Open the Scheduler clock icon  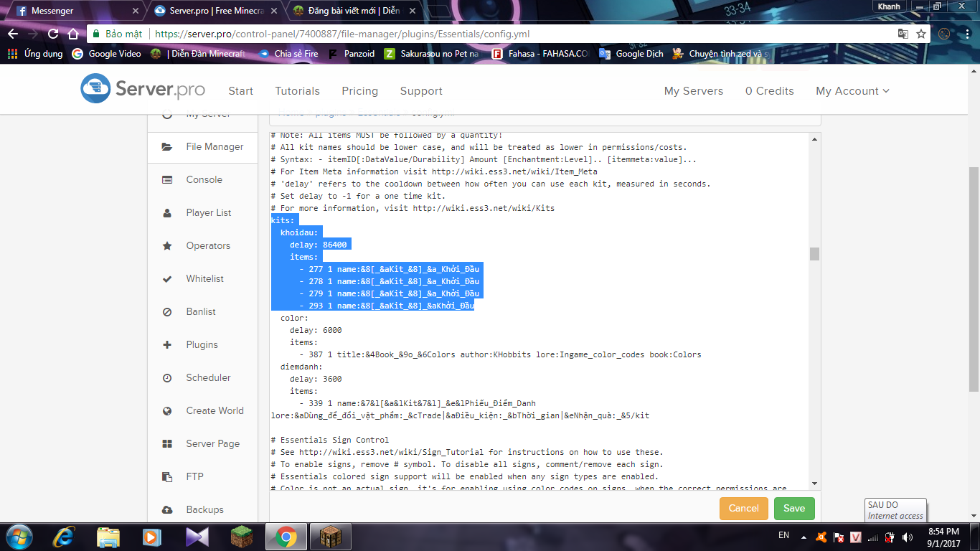(x=167, y=378)
